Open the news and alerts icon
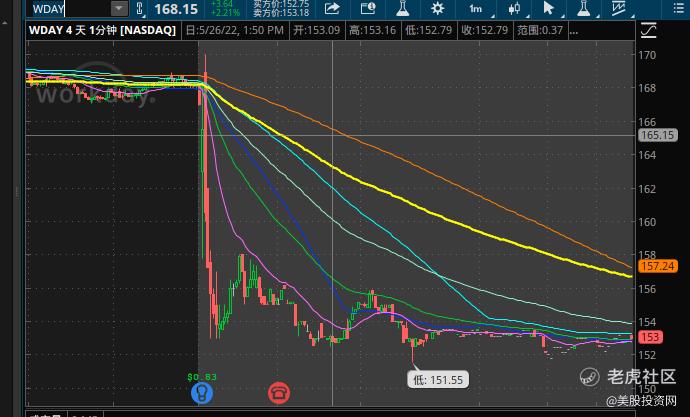This screenshot has height=417, width=690. 367,8
